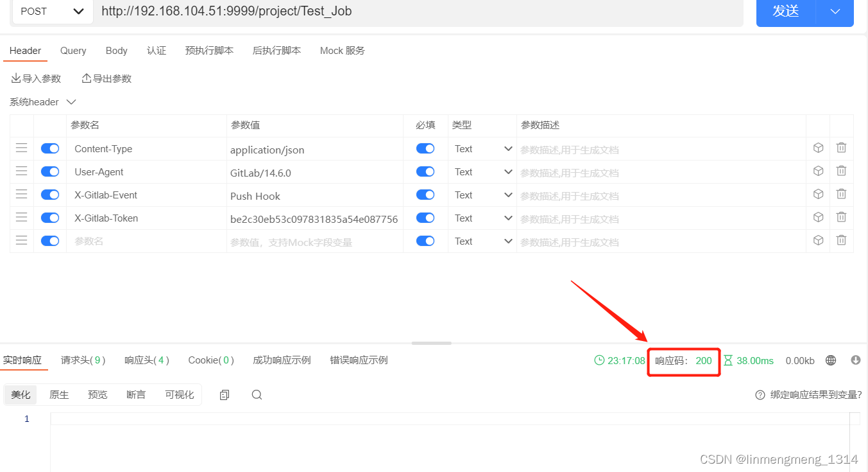Open the 成功响应示例 tab

(282, 360)
